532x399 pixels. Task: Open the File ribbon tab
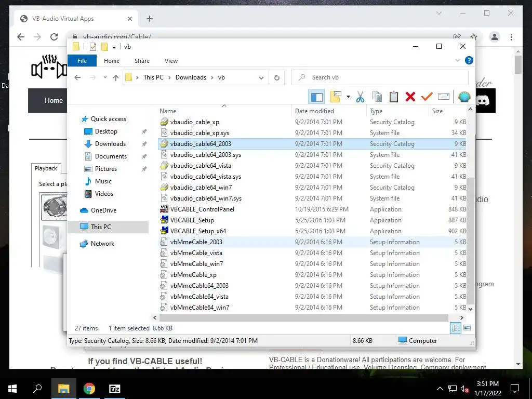pyautogui.click(x=82, y=61)
